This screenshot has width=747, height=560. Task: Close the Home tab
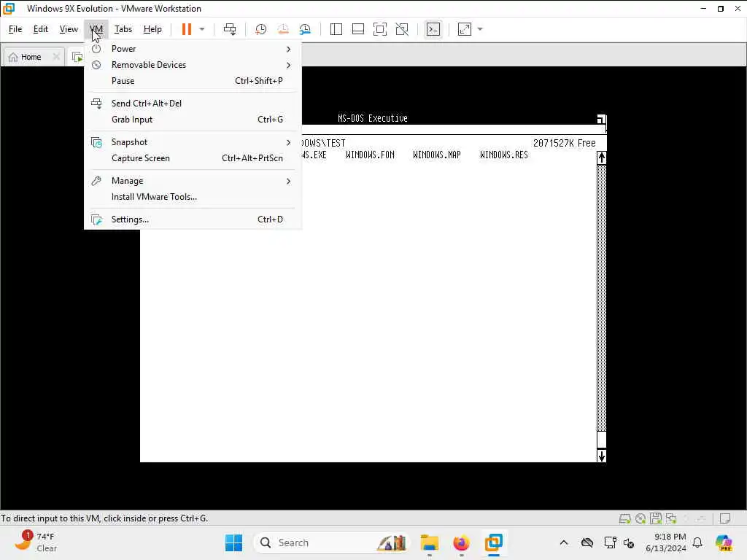pos(56,57)
